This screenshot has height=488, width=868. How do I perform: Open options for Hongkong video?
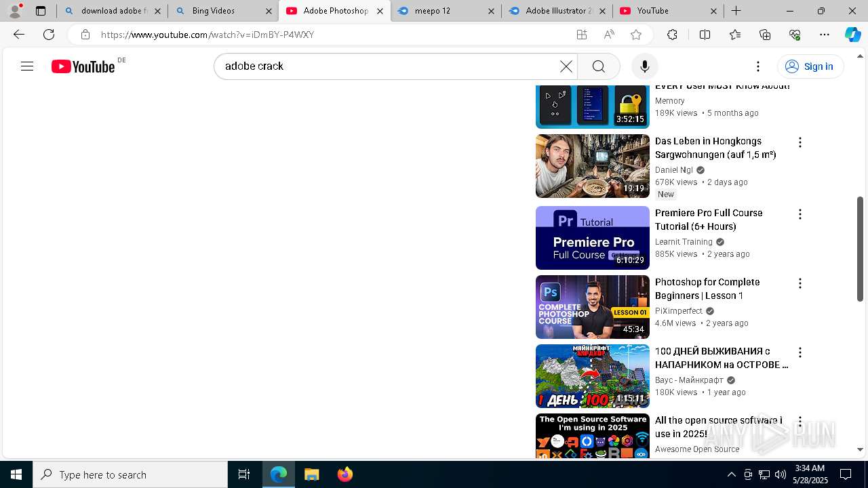coord(800,142)
